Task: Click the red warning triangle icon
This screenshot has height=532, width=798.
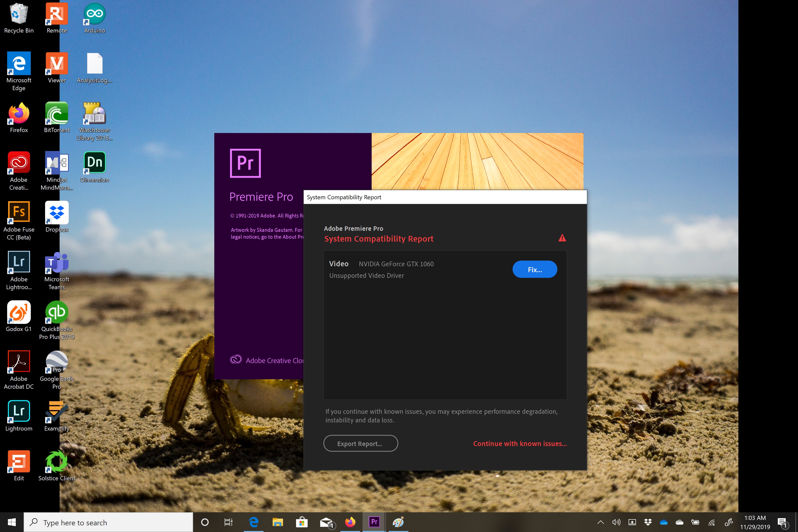Action: pyautogui.click(x=562, y=238)
